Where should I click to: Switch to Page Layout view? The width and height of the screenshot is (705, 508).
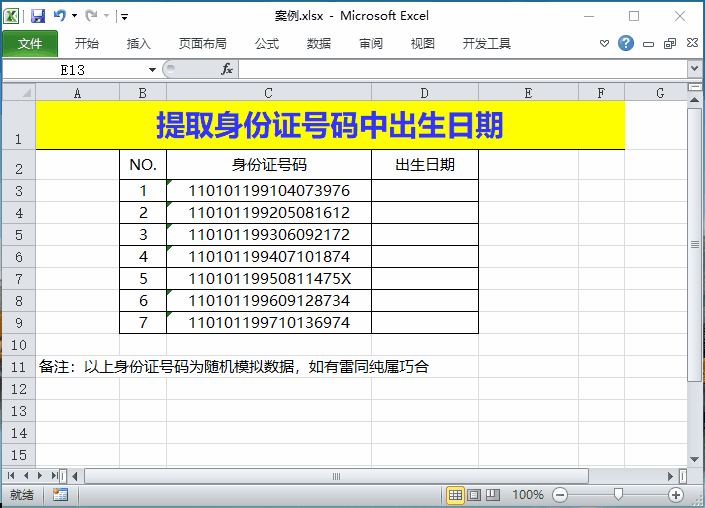(474, 494)
